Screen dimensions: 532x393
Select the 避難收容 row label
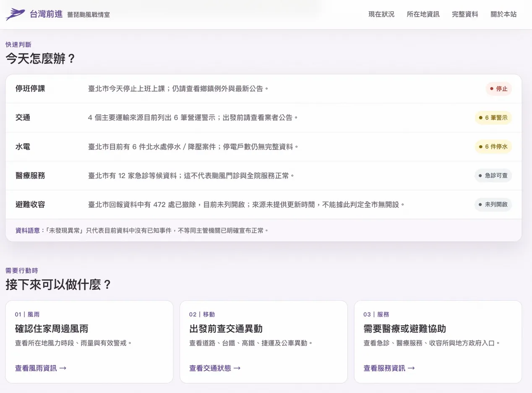click(x=30, y=205)
